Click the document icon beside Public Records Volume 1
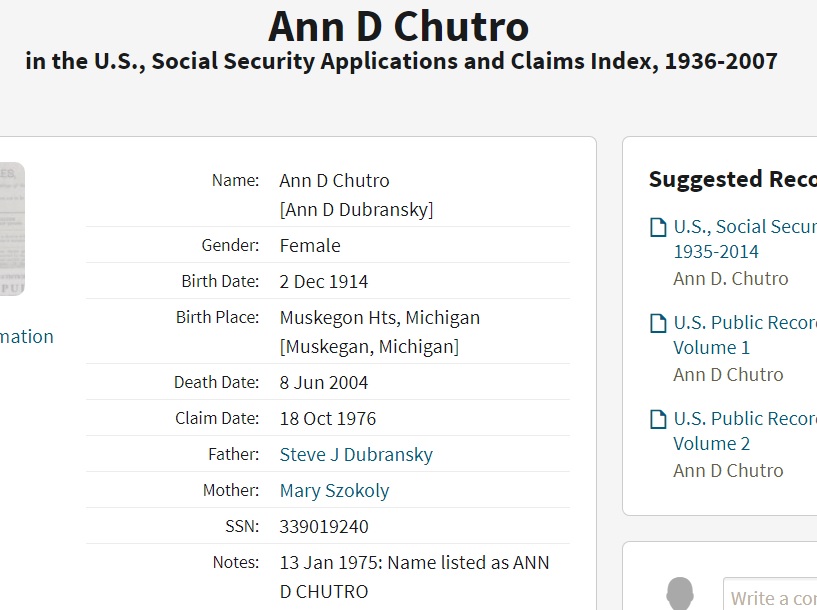The image size is (817, 610). tap(658, 323)
